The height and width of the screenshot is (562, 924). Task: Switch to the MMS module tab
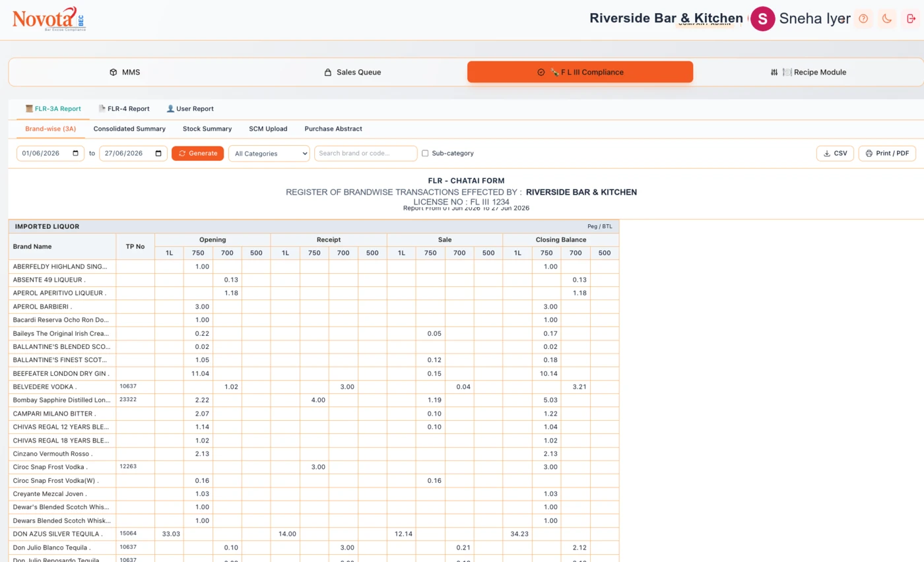click(125, 72)
